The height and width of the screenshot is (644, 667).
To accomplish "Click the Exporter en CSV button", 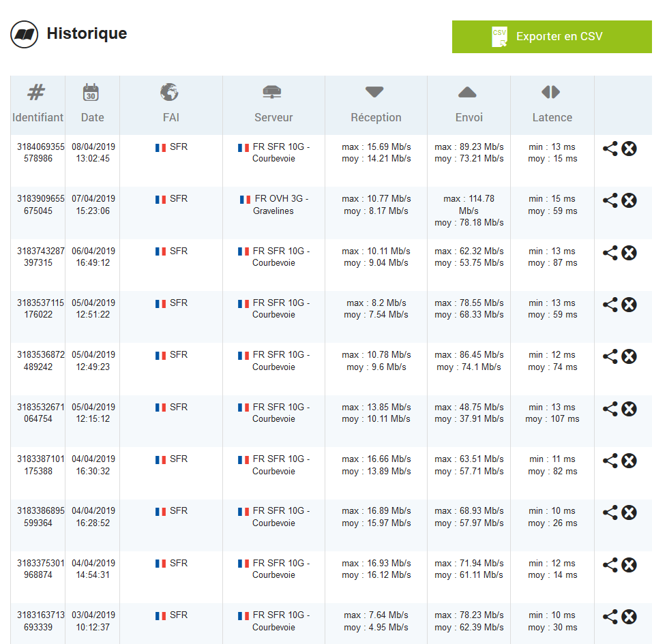I will tap(551, 37).
